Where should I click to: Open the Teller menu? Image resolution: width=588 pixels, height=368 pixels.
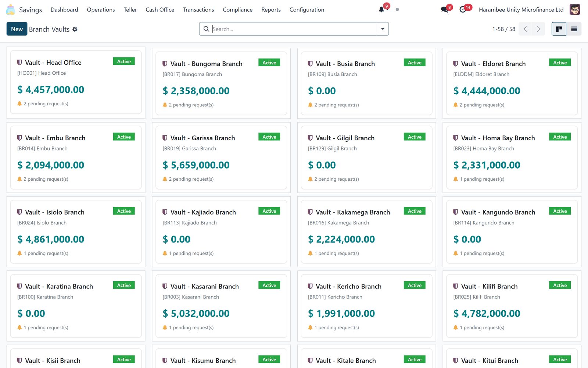(130, 10)
